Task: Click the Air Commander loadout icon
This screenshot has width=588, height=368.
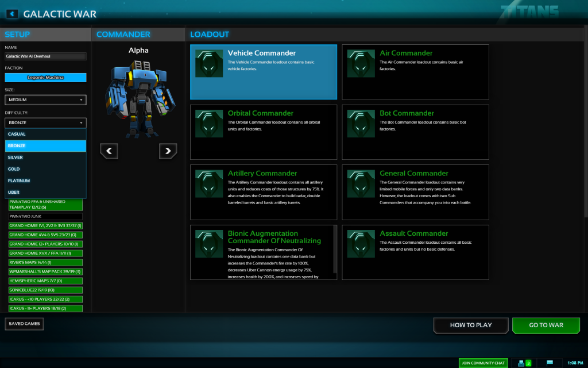Action: [361, 63]
